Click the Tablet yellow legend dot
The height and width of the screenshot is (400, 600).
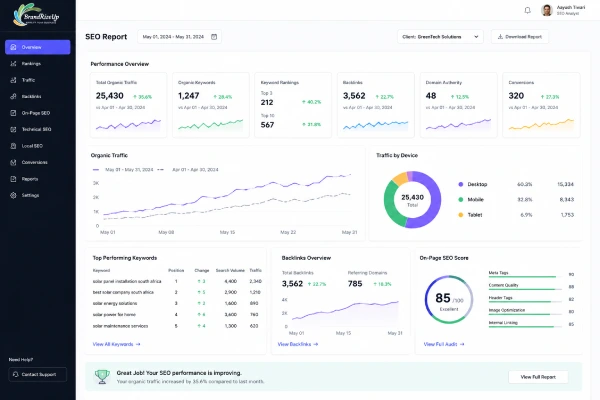(x=461, y=215)
